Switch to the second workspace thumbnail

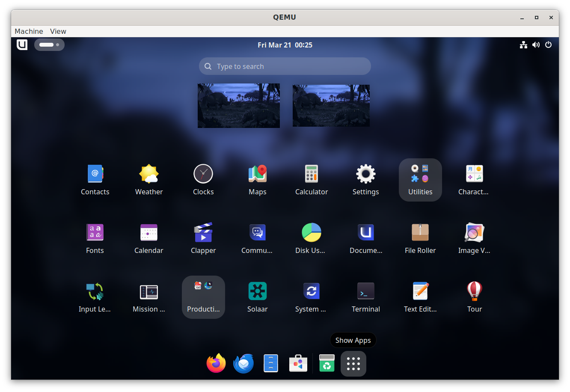coord(331,105)
